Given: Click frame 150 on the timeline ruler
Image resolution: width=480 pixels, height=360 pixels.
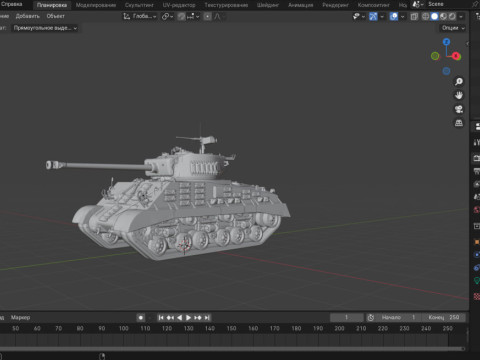Looking at the screenshot, I should (231, 328).
